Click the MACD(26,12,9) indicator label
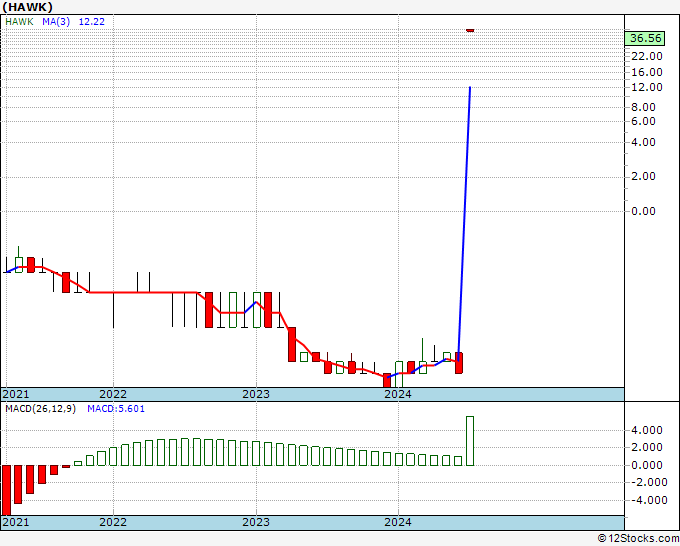This screenshot has height=546, width=680. (x=40, y=409)
